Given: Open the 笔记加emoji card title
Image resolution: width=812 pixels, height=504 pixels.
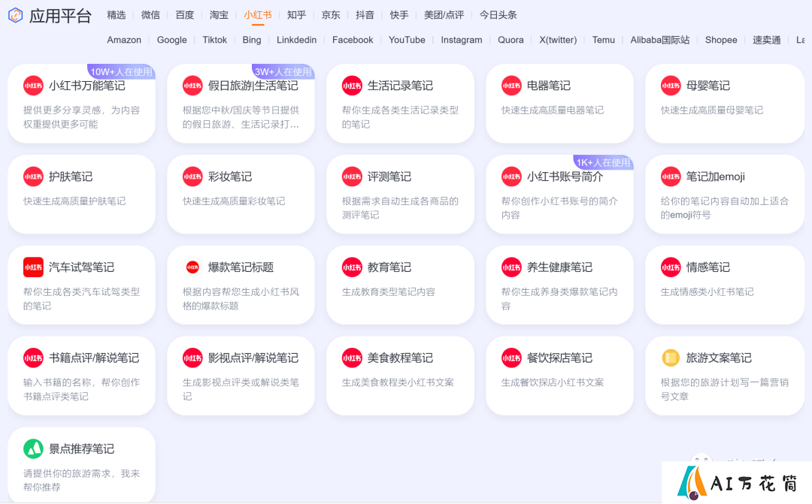Looking at the screenshot, I should pos(716,177).
